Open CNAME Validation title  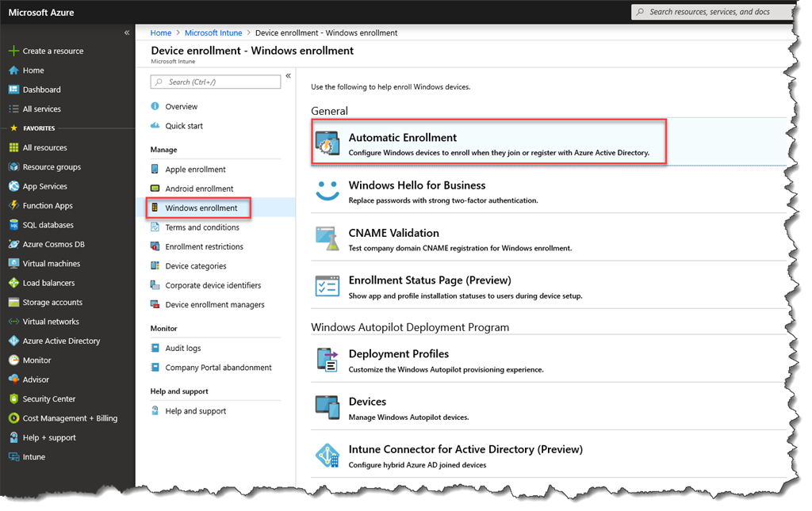tap(393, 233)
